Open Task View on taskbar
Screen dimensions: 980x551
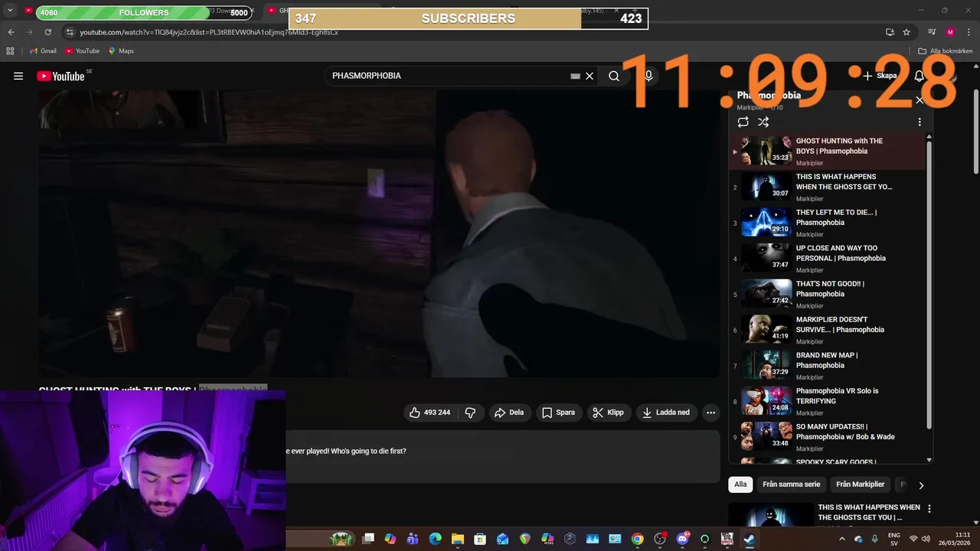click(x=368, y=539)
